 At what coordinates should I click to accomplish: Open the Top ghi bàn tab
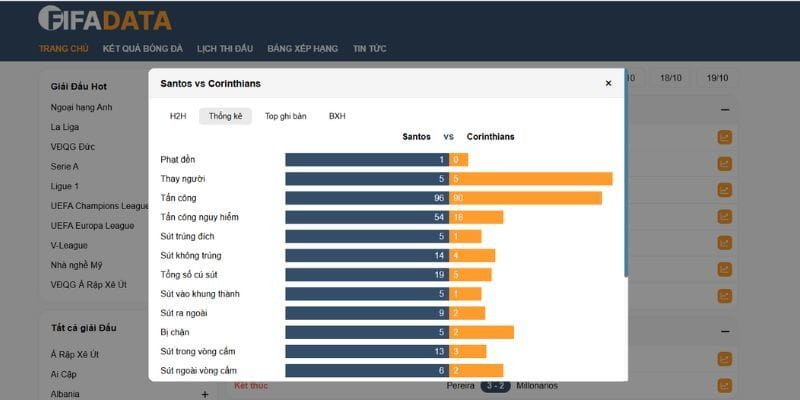(x=285, y=116)
